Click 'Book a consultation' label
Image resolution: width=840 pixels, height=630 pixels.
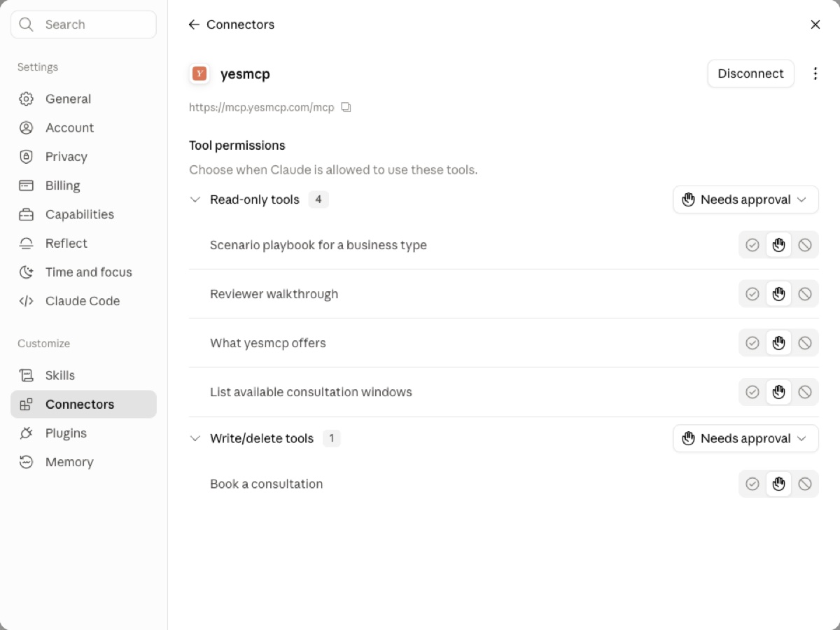266,484
